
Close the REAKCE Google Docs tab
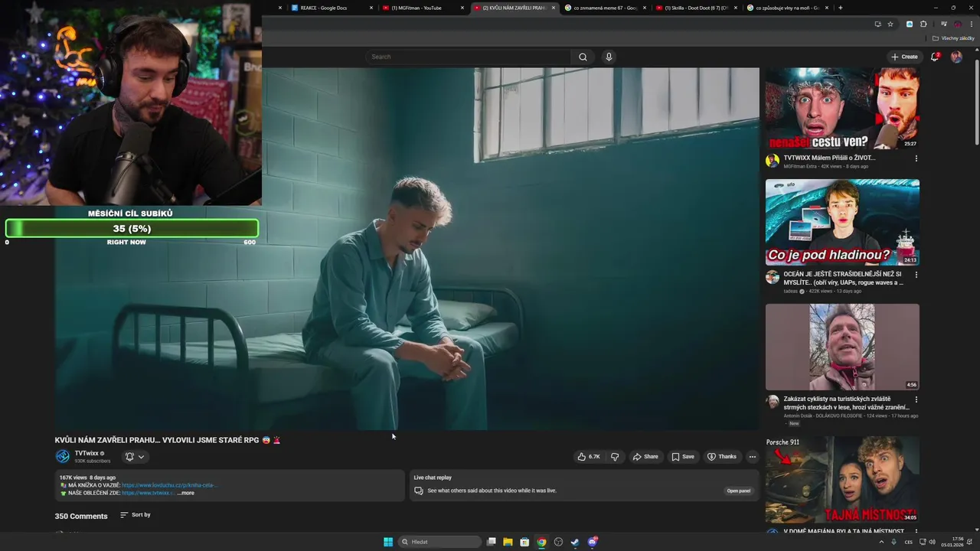point(371,8)
